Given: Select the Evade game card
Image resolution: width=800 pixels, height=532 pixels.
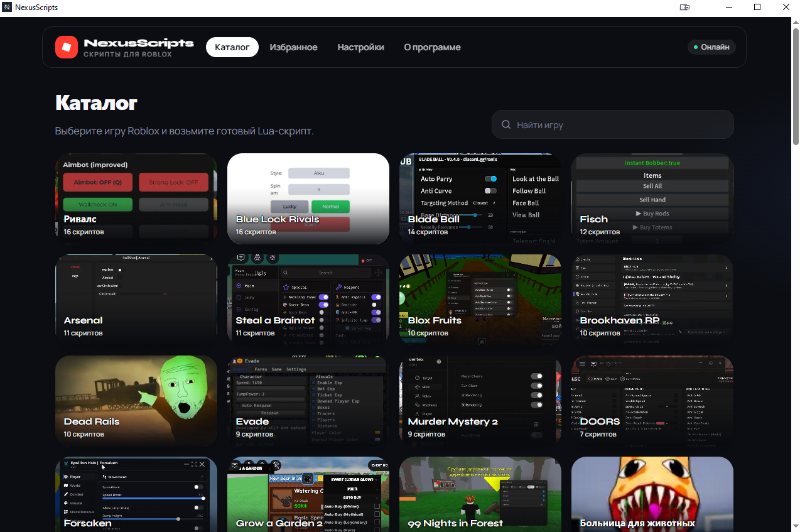Looking at the screenshot, I should [308, 401].
